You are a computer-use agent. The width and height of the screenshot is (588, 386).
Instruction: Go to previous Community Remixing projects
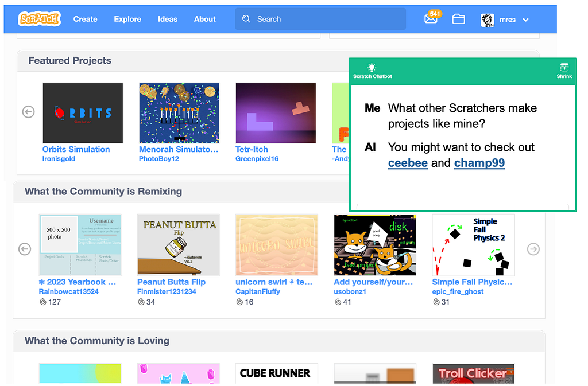[x=25, y=249]
